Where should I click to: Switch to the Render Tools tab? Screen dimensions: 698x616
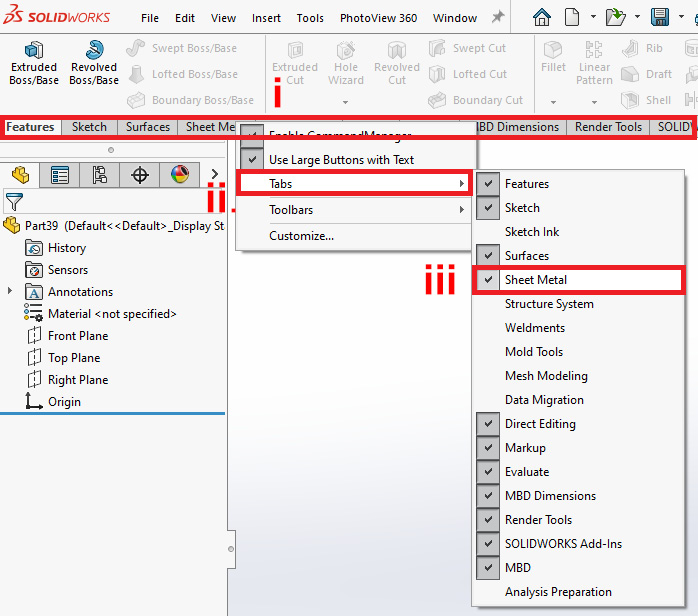608,127
